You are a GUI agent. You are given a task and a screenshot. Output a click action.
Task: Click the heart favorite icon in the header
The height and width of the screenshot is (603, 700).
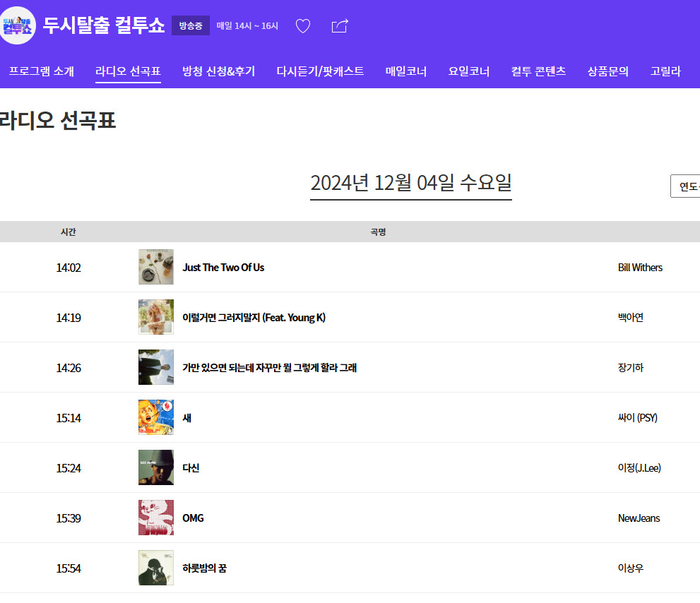coord(303,26)
